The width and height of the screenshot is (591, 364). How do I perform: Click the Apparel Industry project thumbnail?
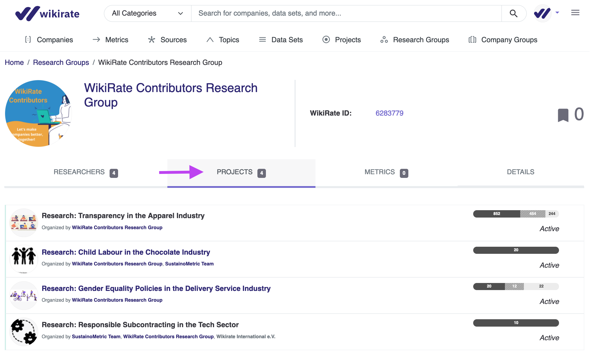point(24,223)
